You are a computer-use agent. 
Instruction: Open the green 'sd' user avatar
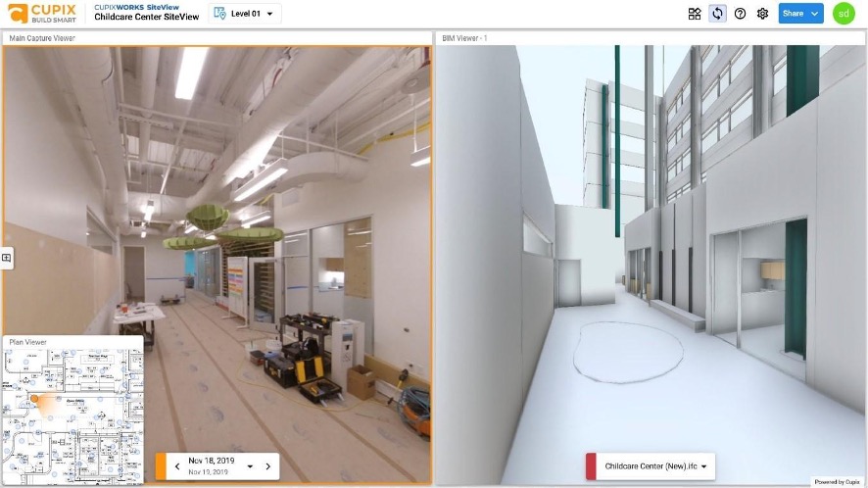[844, 14]
